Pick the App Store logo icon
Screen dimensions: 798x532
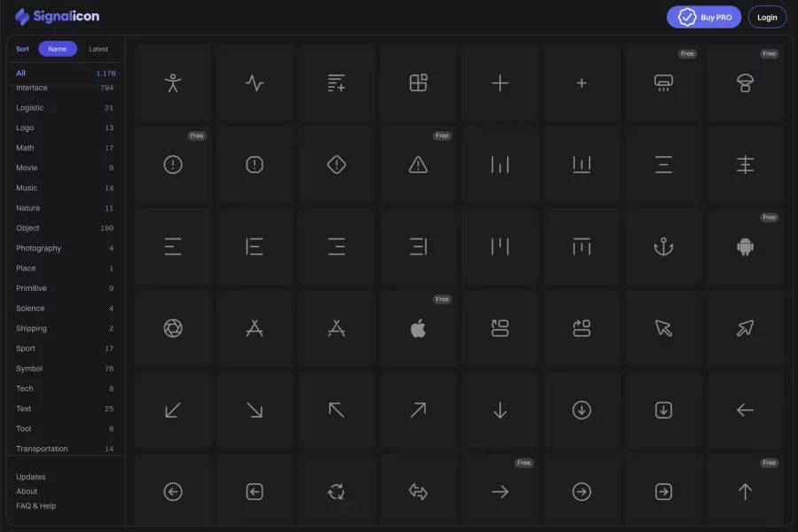(x=254, y=329)
